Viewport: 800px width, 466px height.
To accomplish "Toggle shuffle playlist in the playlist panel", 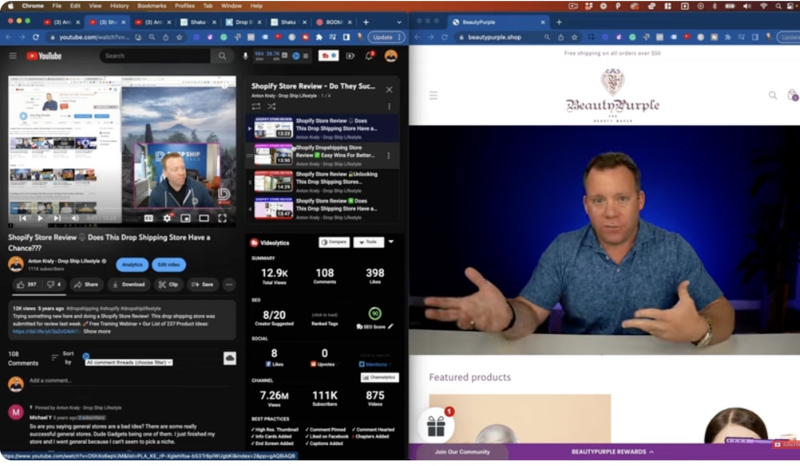I will (271, 106).
